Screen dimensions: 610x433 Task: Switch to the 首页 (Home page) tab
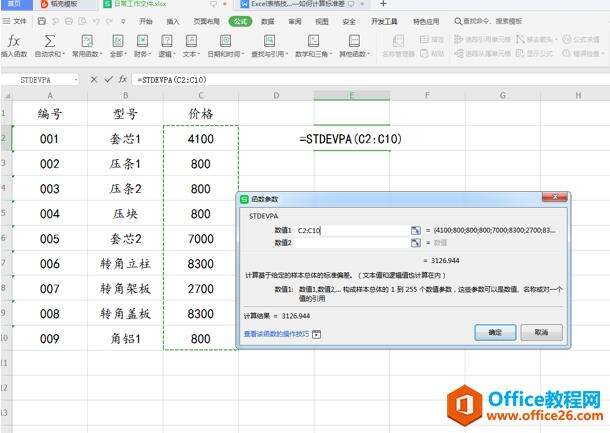[15, 4]
